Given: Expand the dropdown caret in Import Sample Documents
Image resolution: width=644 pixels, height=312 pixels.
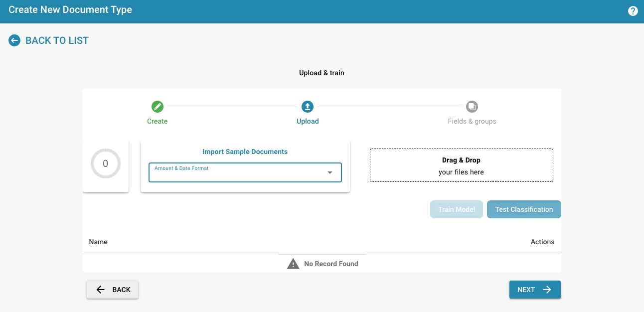Looking at the screenshot, I should coord(329,173).
